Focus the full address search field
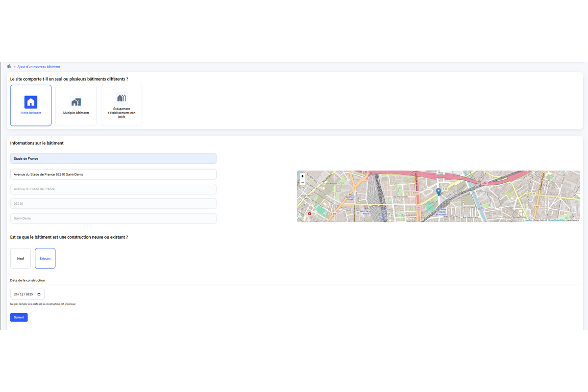This screenshot has height=392, width=588. pos(113,174)
